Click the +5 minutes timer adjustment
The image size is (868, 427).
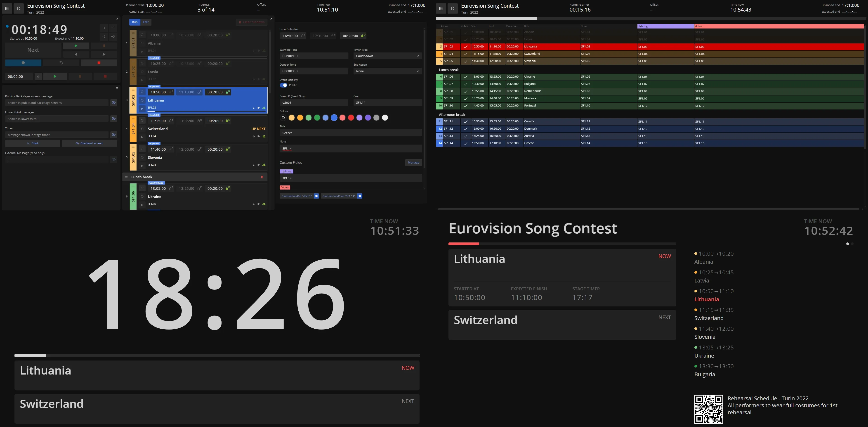[113, 36]
